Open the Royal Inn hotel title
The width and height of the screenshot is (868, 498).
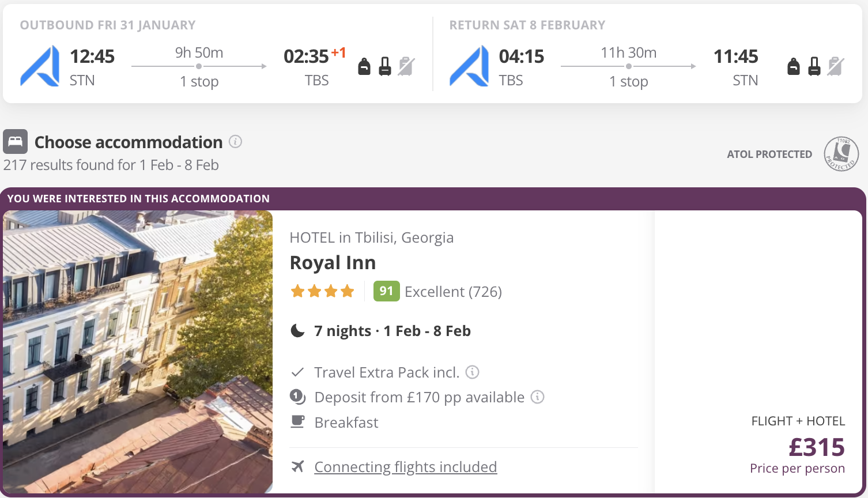pyautogui.click(x=333, y=263)
